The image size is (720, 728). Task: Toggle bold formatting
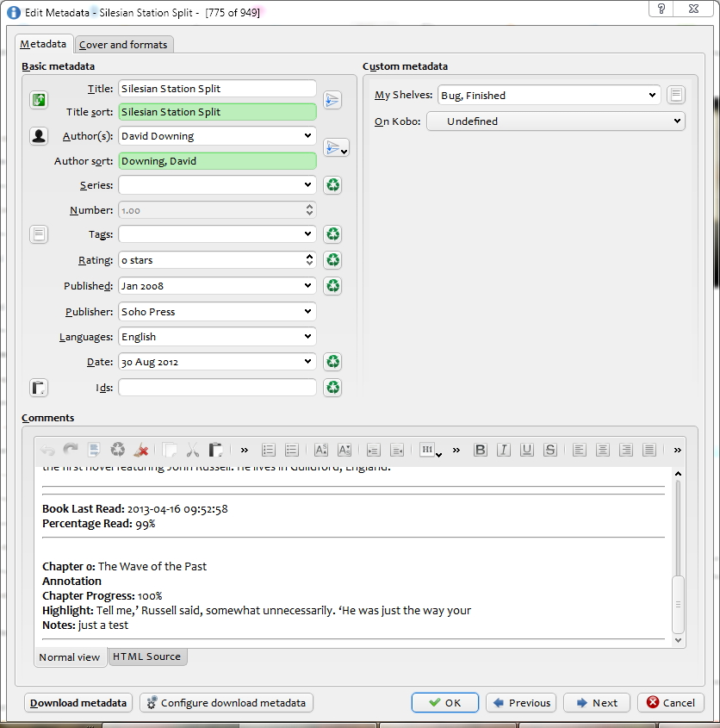480,450
